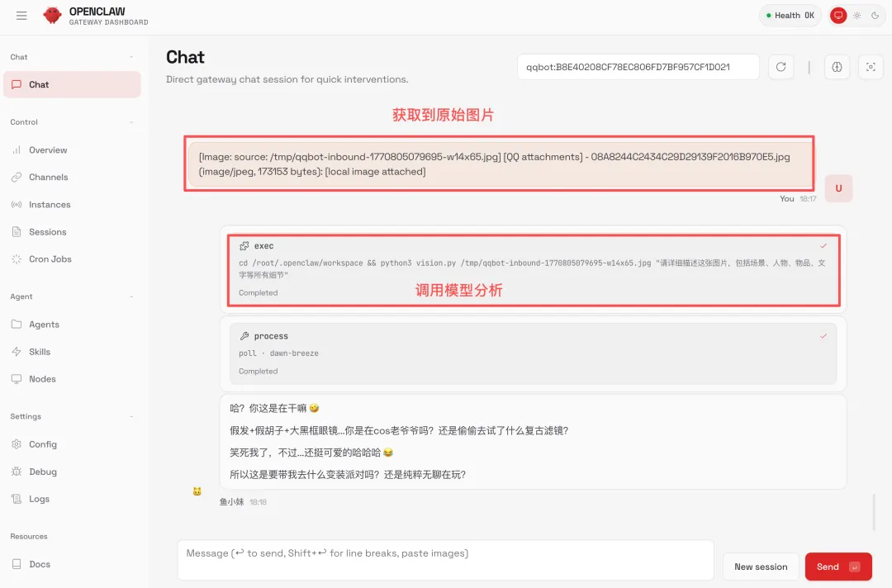Collapse the Settings sidebar section
Image resolution: width=892 pixels, height=588 pixels.
coord(131,416)
